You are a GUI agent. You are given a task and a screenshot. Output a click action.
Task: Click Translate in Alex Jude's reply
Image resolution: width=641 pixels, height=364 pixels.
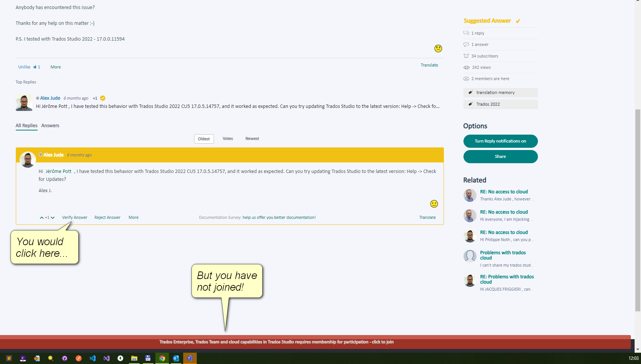coord(427,217)
